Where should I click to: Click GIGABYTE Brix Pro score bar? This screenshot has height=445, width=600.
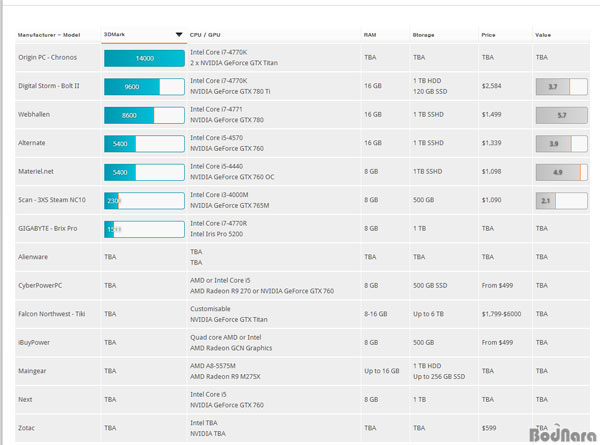[x=144, y=229]
